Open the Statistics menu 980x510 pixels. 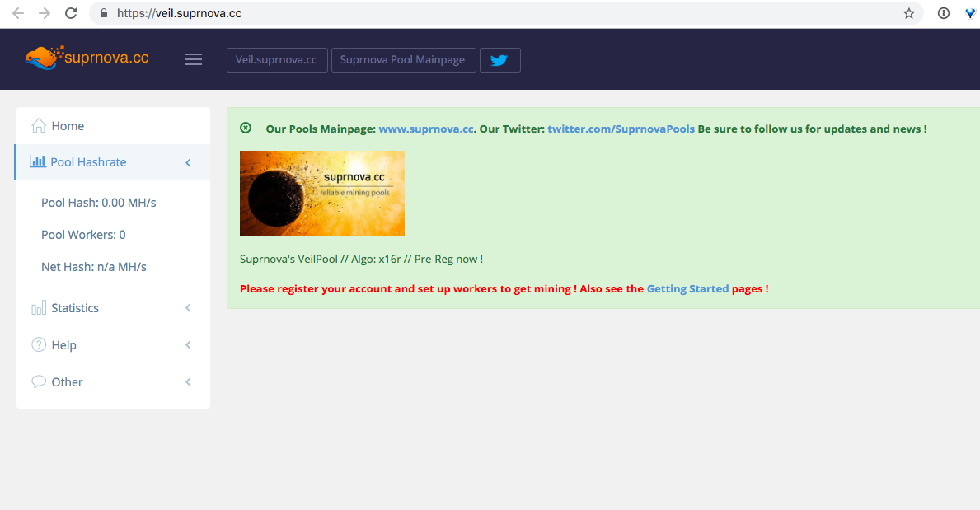tap(113, 307)
